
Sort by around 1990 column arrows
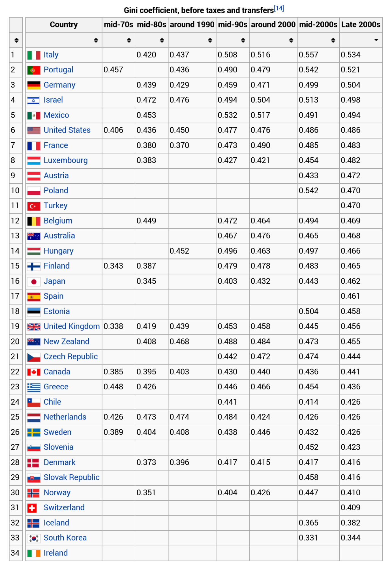tap(210, 40)
